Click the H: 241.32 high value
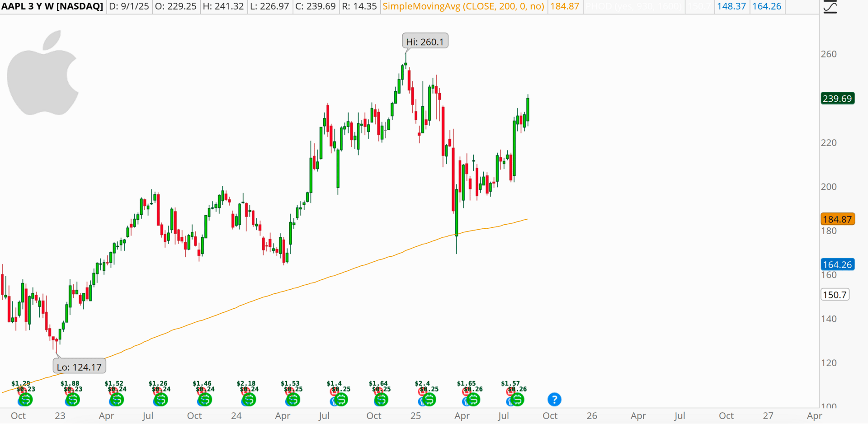This screenshot has width=868, height=424. 223,6
